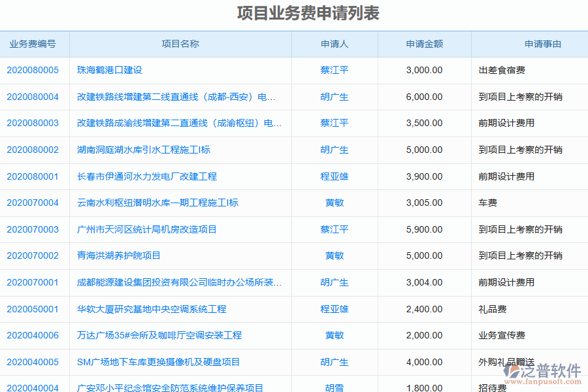
Task: Sort table by 业务费编号 column header
Action: [33, 44]
